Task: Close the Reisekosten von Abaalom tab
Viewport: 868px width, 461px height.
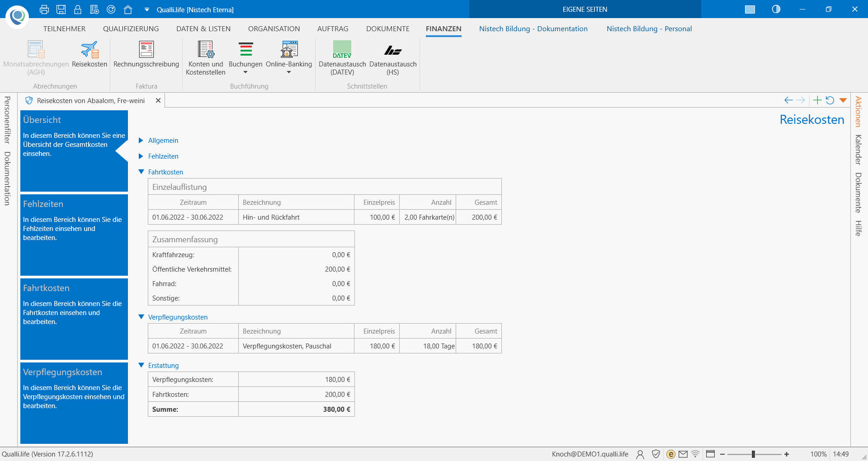Action: click(x=158, y=100)
